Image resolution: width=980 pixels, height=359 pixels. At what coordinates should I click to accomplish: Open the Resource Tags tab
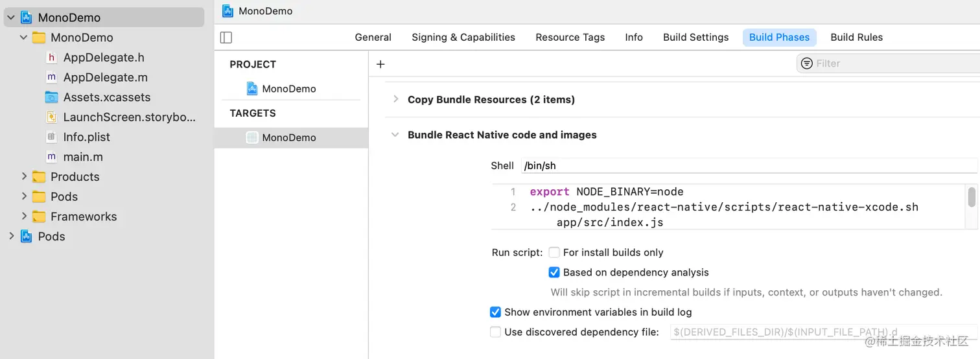570,37
